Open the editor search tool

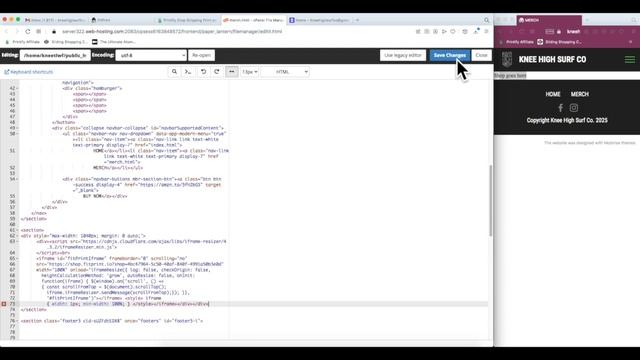pos(174,72)
